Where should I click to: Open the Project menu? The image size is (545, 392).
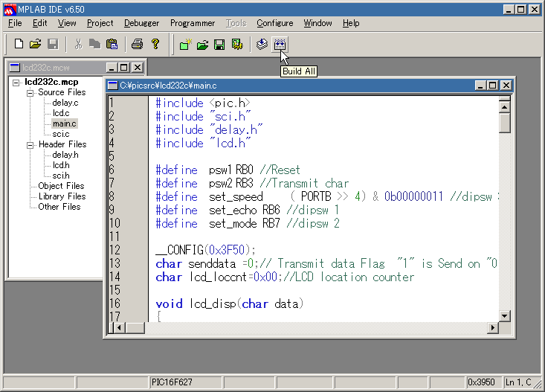pos(100,23)
